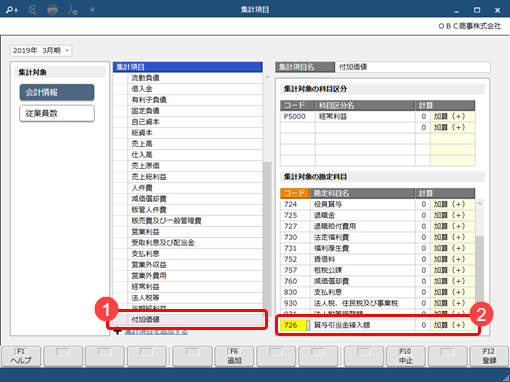The width and height of the screenshot is (510, 382).
Task: Select the 会計情報 button
Action: point(57,92)
